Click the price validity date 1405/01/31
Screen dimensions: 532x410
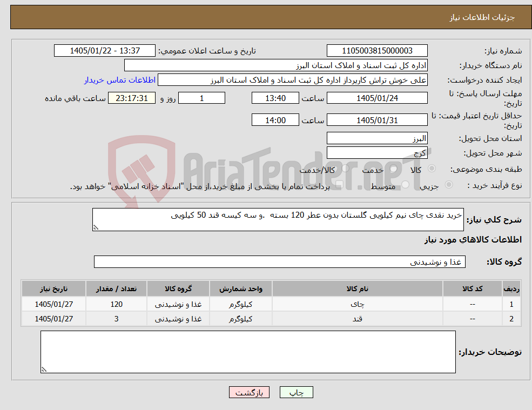pos(377,120)
